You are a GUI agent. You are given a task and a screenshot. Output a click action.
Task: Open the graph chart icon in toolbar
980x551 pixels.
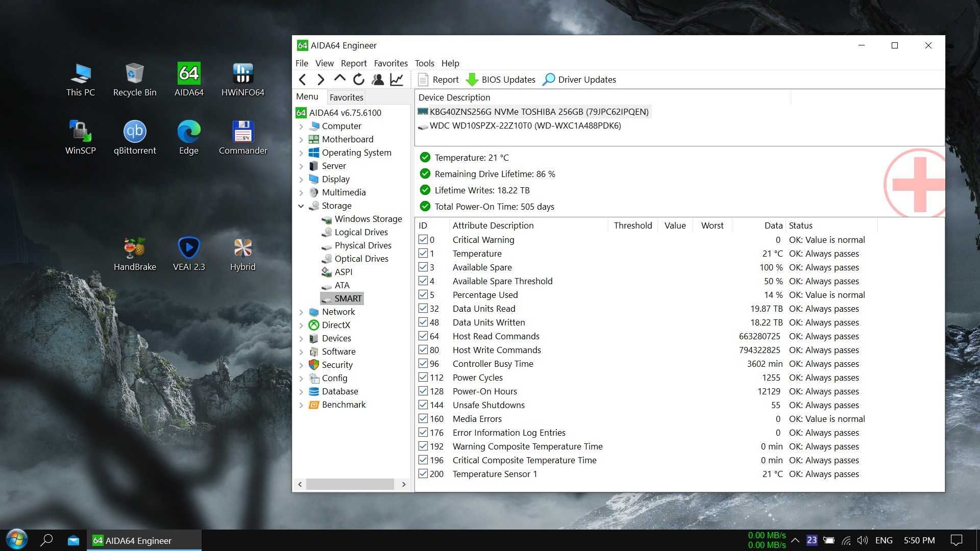397,80
